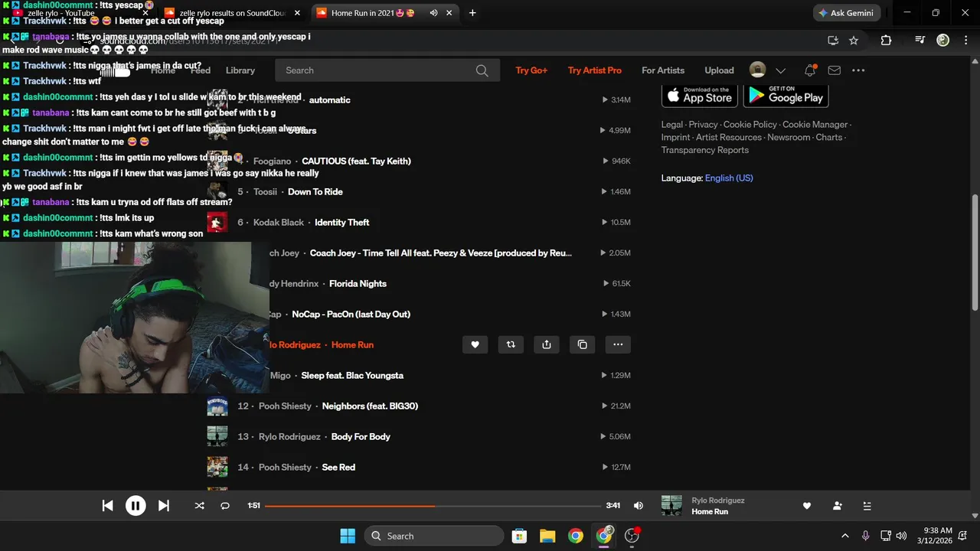980x551 pixels.
Task: Toggle shuffle in the player bar
Action: 200,506
